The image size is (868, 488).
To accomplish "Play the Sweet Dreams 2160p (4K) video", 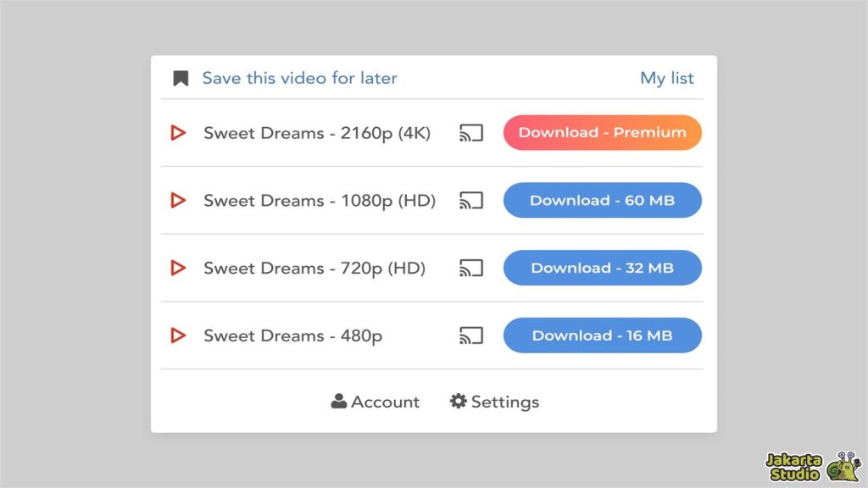I will point(178,133).
